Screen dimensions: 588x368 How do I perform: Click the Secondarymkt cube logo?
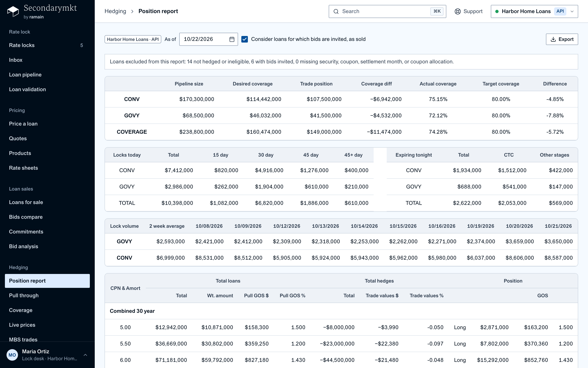(x=13, y=11)
